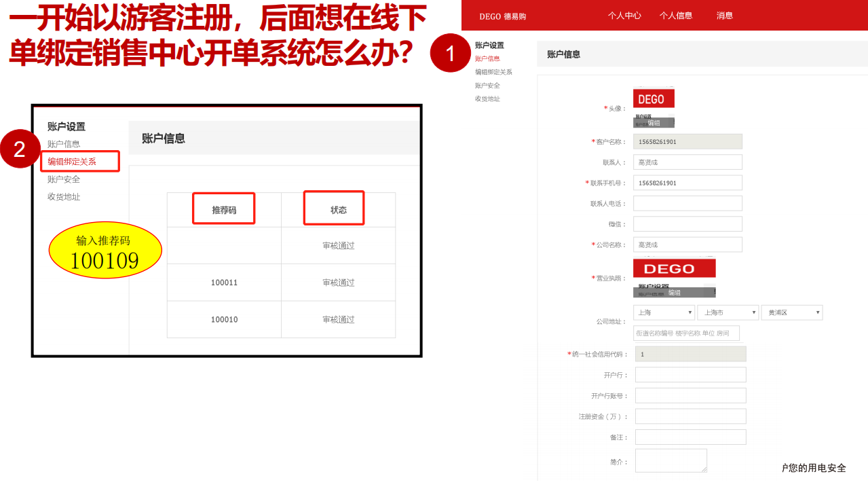Click the 联系人 input field
The width and height of the screenshot is (868, 489).
point(687,162)
